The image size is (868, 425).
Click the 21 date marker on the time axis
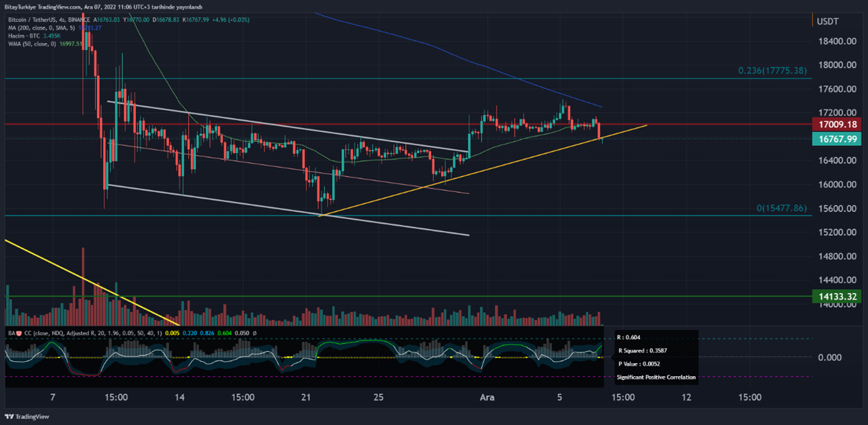306,397
